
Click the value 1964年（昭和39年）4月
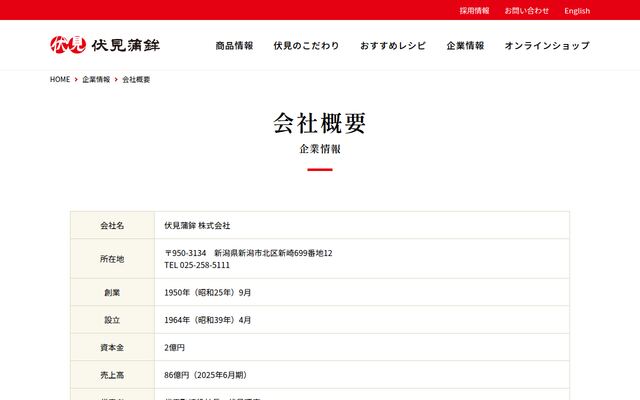coord(208,320)
